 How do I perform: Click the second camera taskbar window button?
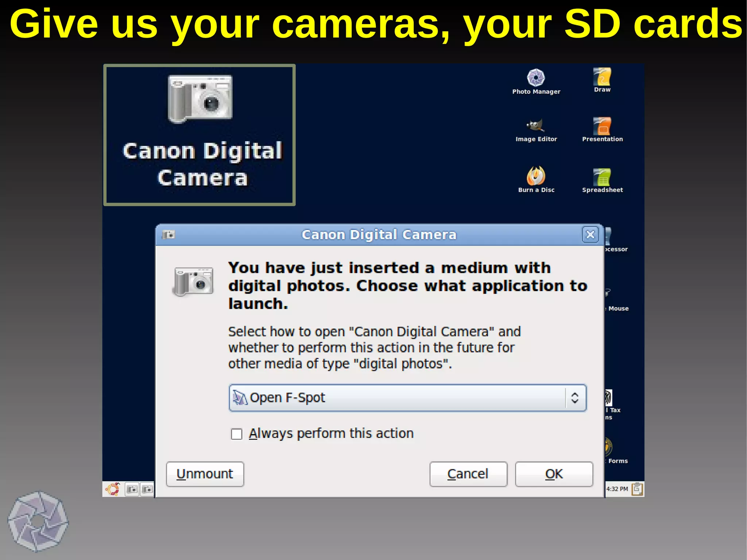pyautogui.click(x=147, y=489)
